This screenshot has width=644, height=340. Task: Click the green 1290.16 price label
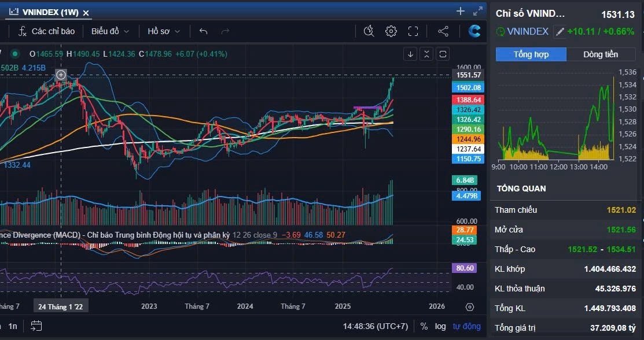[468, 129]
